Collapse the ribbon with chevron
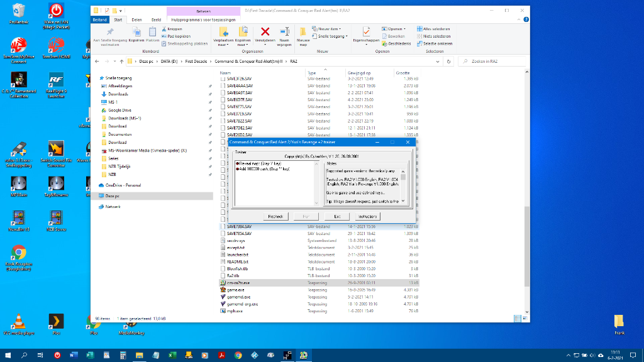 pos(519,19)
